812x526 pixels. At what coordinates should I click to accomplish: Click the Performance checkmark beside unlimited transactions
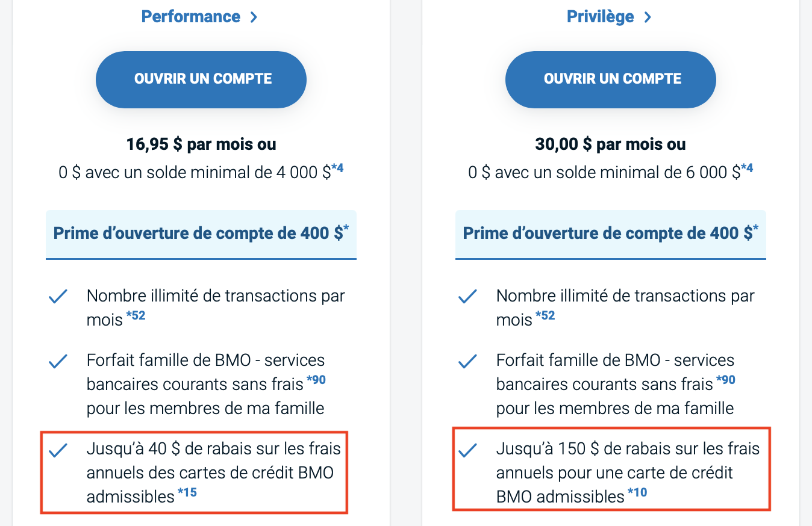tap(58, 297)
